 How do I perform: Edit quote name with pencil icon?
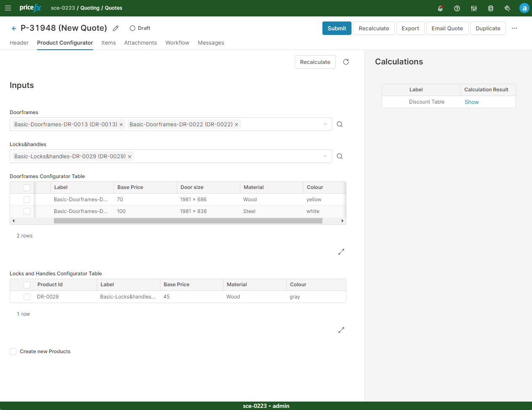pos(116,28)
